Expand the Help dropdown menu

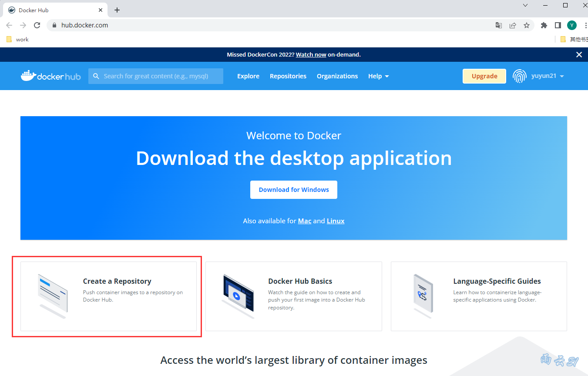click(x=378, y=76)
